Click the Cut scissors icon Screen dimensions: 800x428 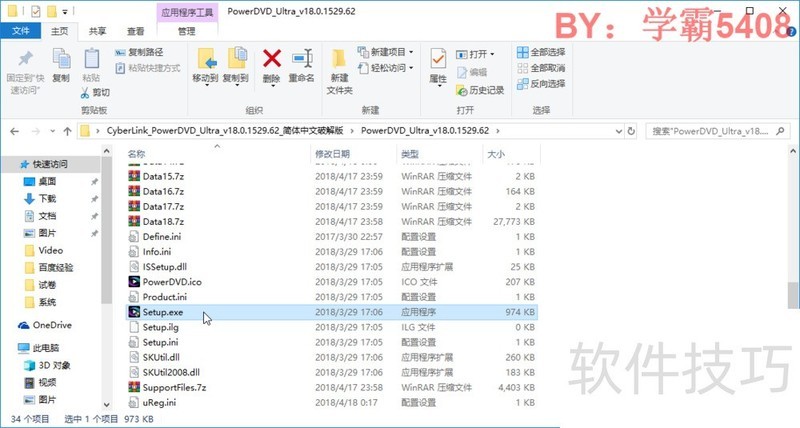pyautogui.click(x=85, y=92)
